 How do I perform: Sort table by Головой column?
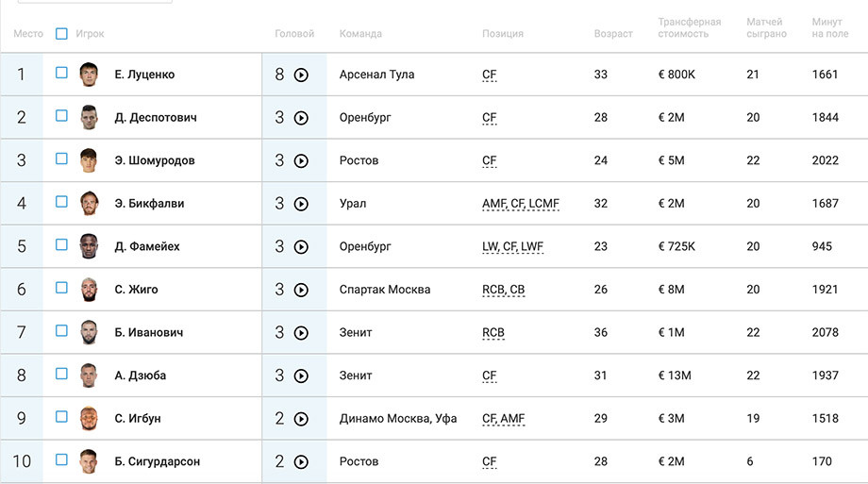(294, 34)
